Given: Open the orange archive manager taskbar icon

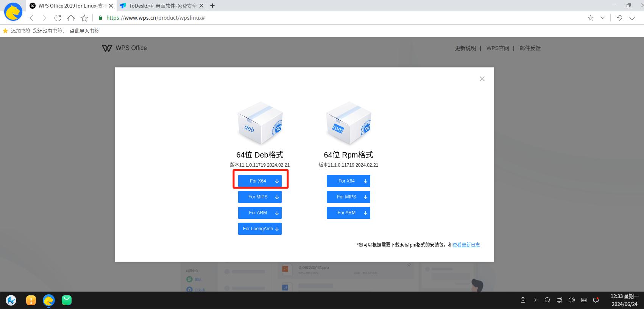Looking at the screenshot, I should point(31,300).
